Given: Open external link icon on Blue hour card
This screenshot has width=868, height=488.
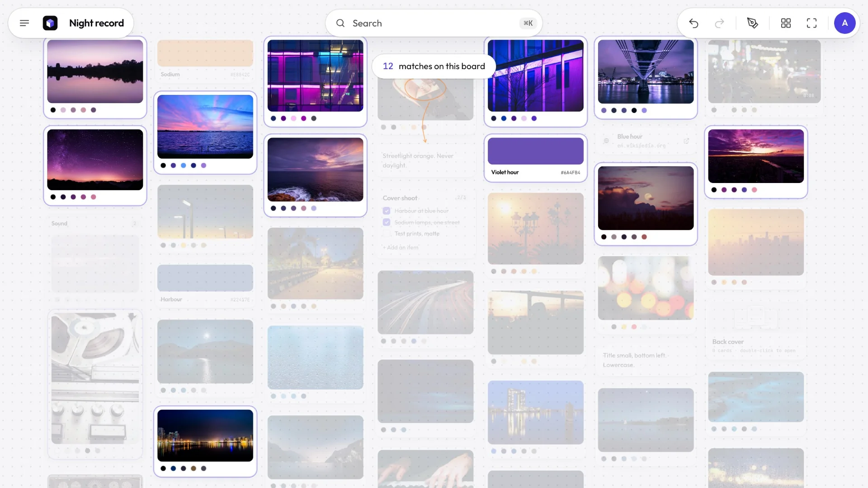Looking at the screenshot, I should coord(686,141).
